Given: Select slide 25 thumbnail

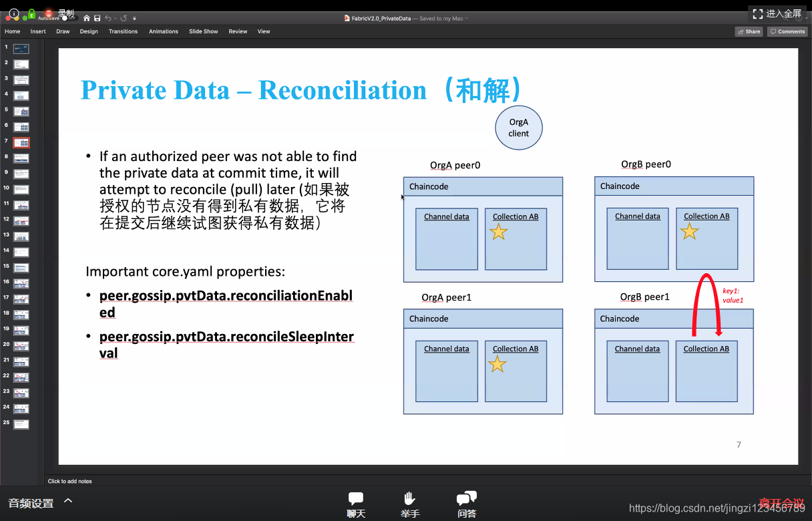Looking at the screenshot, I should 21,423.
